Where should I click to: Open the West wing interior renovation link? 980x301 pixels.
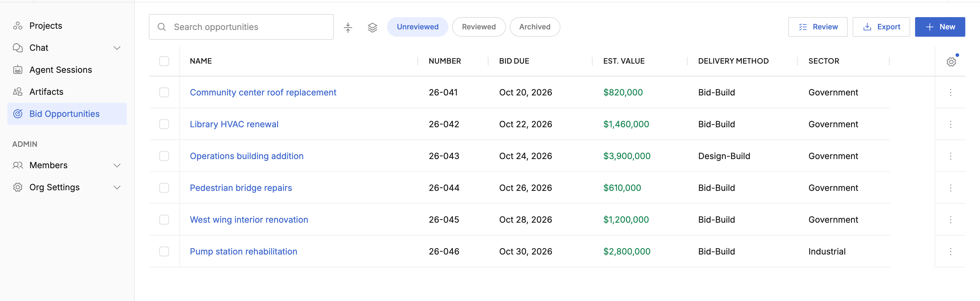pyautogui.click(x=249, y=220)
